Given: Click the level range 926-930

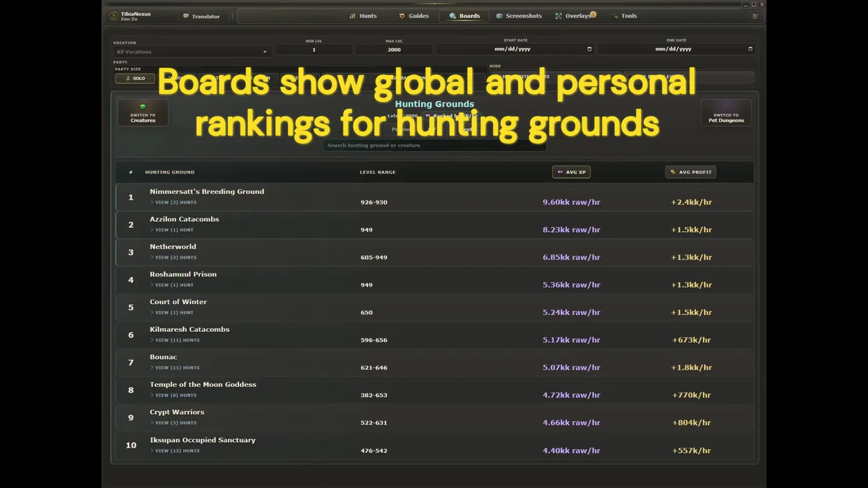Looking at the screenshot, I should tap(374, 202).
